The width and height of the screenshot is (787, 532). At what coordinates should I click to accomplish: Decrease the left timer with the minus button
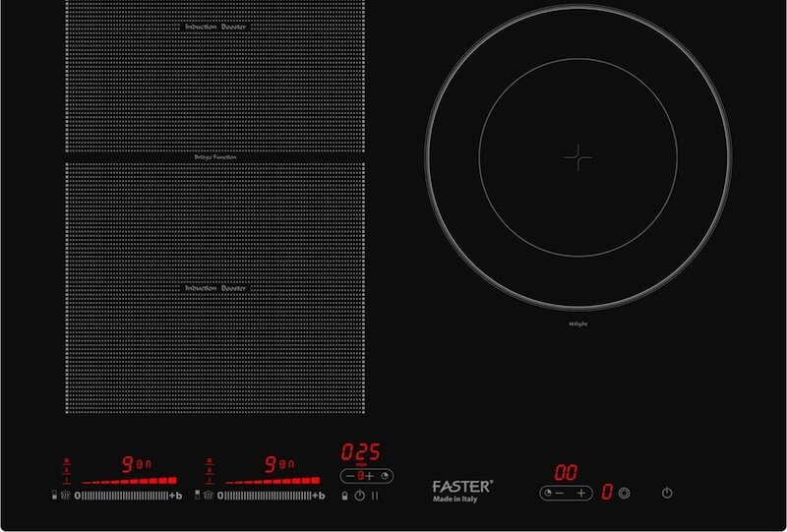350,476
